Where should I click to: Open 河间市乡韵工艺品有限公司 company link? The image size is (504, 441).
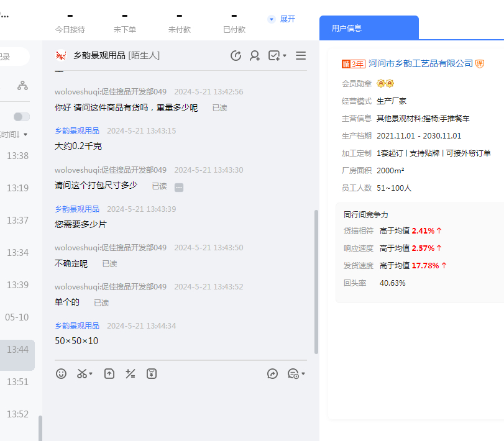pyautogui.click(x=421, y=63)
